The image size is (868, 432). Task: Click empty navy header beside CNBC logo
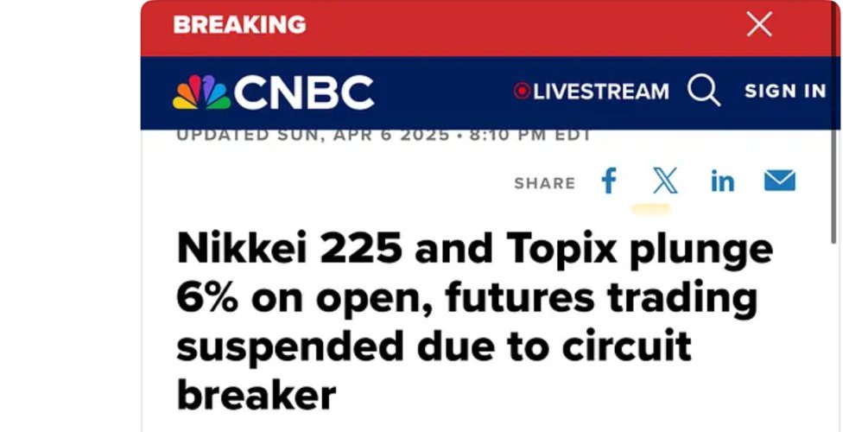click(440, 92)
